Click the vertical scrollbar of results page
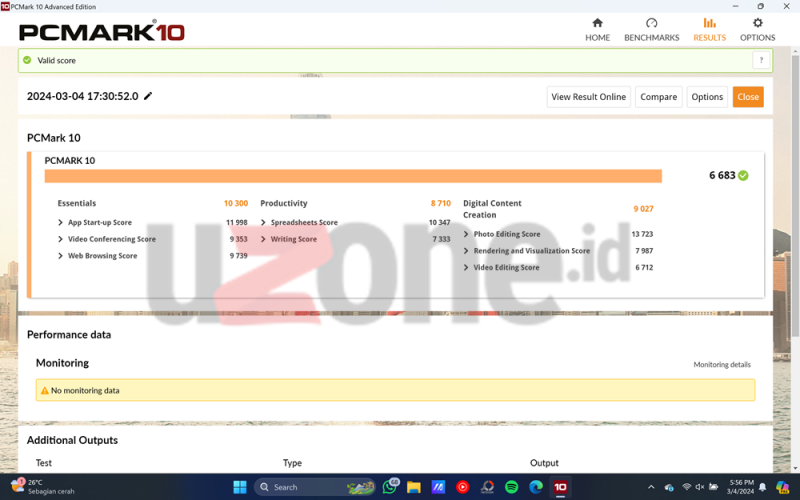The height and width of the screenshot is (500, 800). [795, 196]
